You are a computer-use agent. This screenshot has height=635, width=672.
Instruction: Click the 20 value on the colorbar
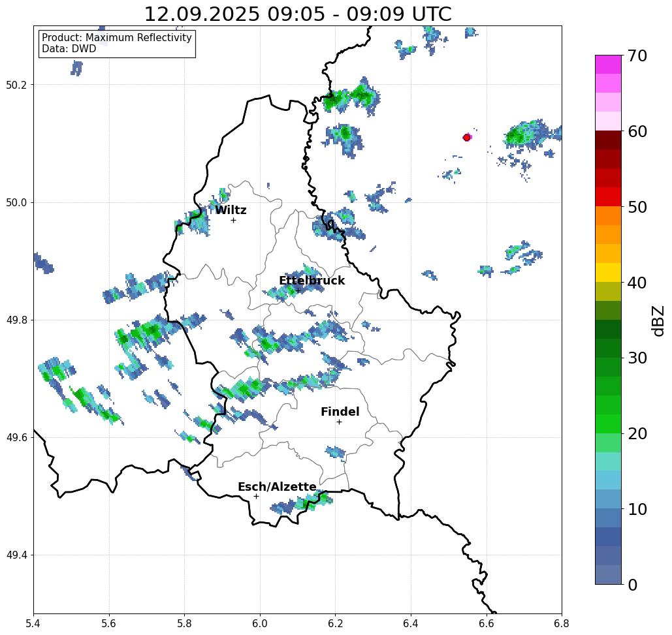coord(637,433)
